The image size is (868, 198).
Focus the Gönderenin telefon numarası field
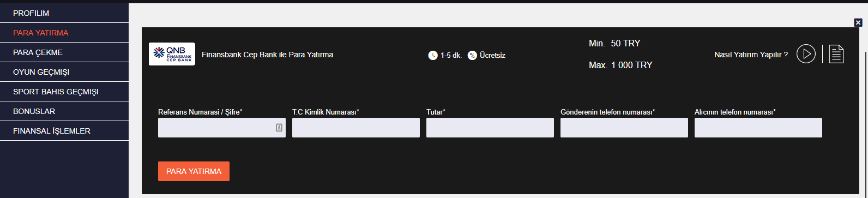[x=624, y=128]
